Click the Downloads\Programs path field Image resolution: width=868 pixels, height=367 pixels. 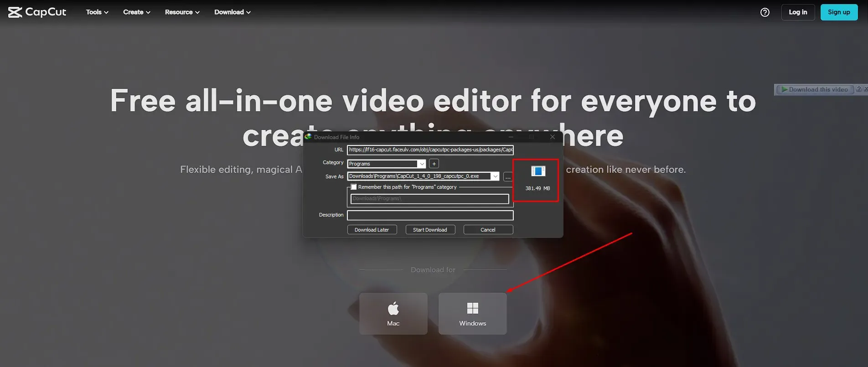(429, 199)
